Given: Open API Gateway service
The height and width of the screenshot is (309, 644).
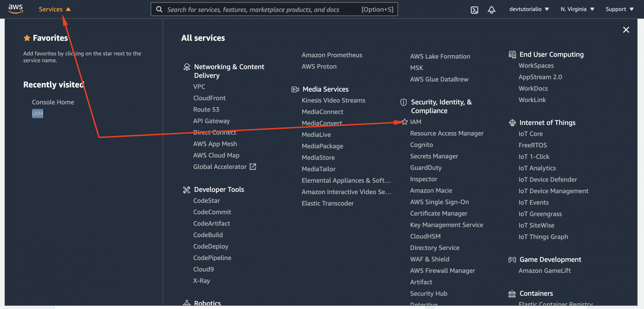Looking at the screenshot, I should coord(211,121).
